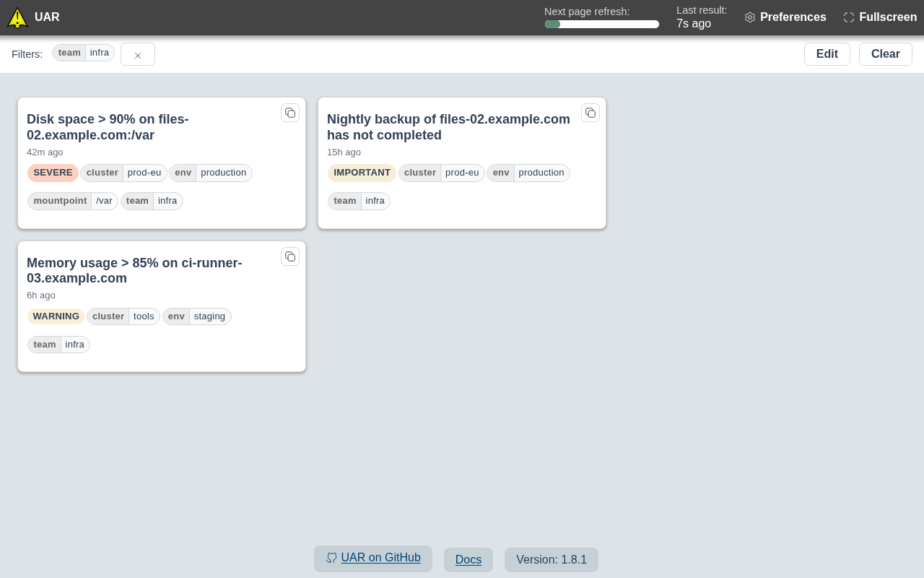The width and height of the screenshot is (924, 578).
Task: Click the 6h ago timestamp
Action: 41,296
